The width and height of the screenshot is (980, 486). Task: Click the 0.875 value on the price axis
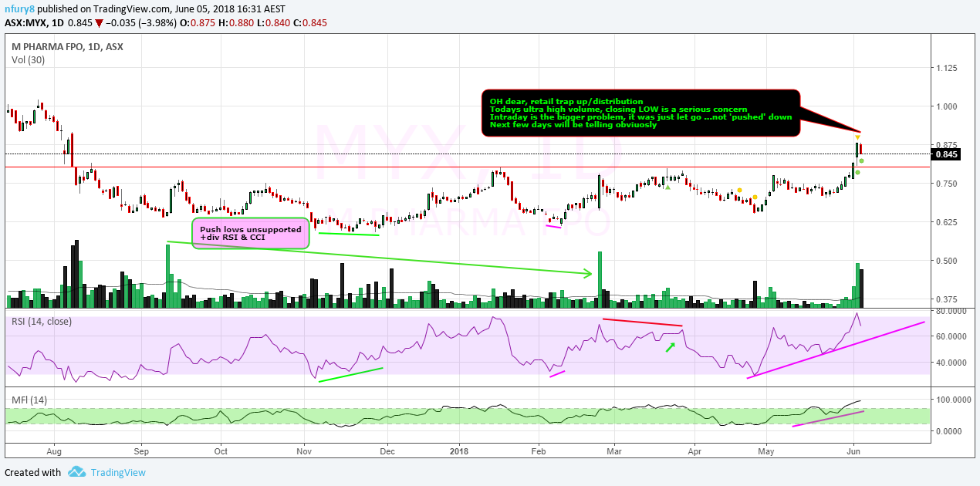(x=946, y=145)
